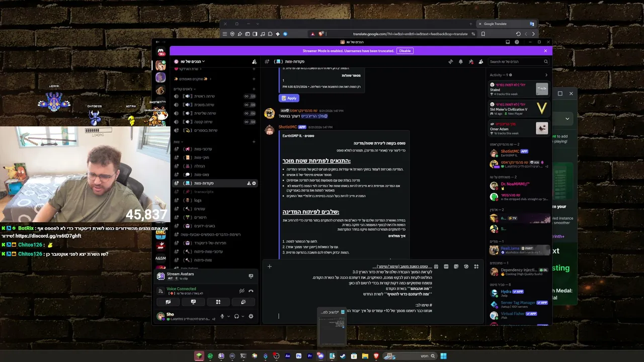Open Photoshop on the taskbar
This screenshot has height=362, width=644.
[x=298, y=356]
